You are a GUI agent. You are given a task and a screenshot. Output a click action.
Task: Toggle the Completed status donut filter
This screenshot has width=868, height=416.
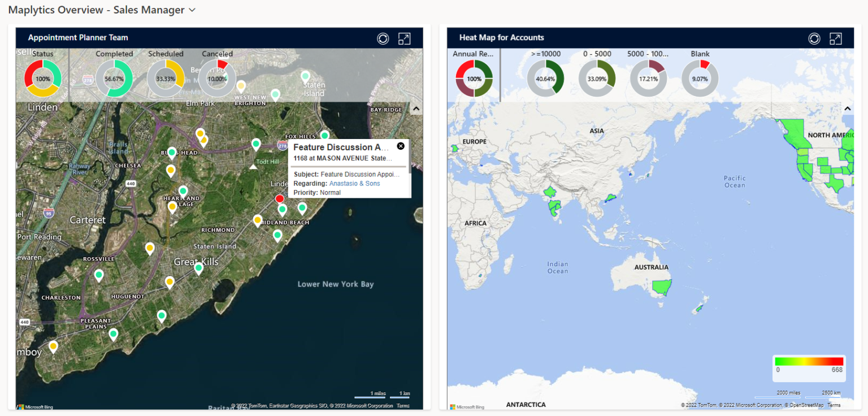[114, 78]
